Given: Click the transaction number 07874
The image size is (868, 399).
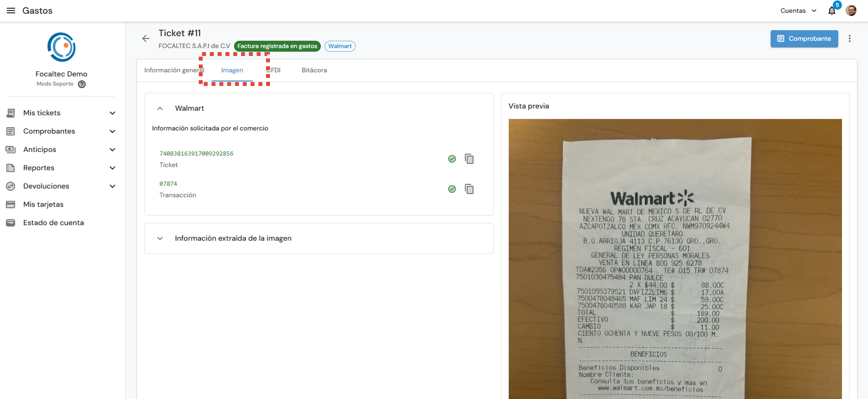Looking at the screenshot, I should click(x=168, y=184).
